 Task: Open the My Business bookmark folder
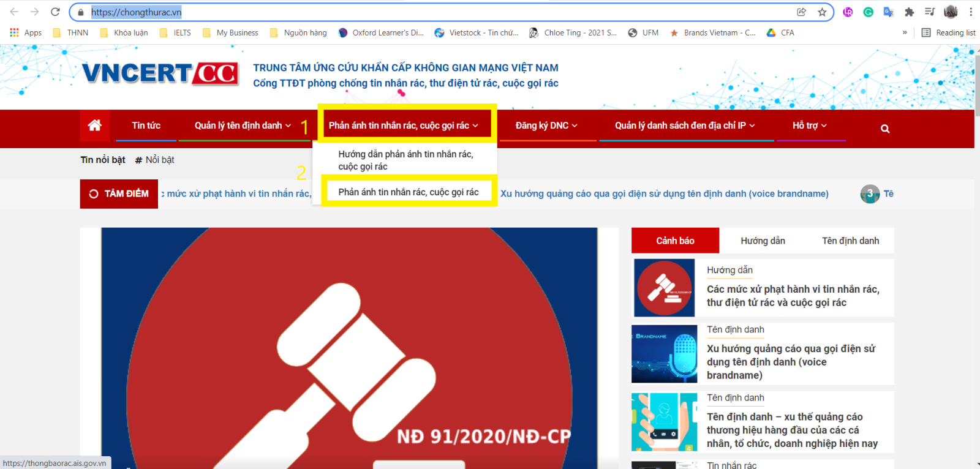point(230,32)
